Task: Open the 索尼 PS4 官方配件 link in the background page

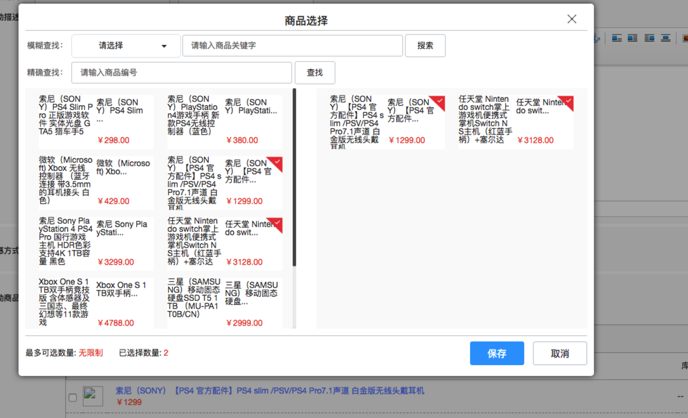Action: coord(270,390)
